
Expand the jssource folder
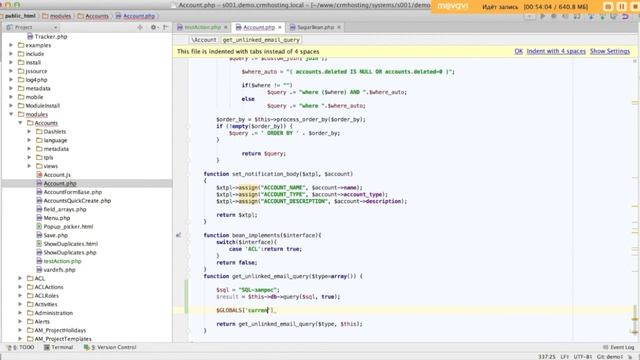point(11,71)
